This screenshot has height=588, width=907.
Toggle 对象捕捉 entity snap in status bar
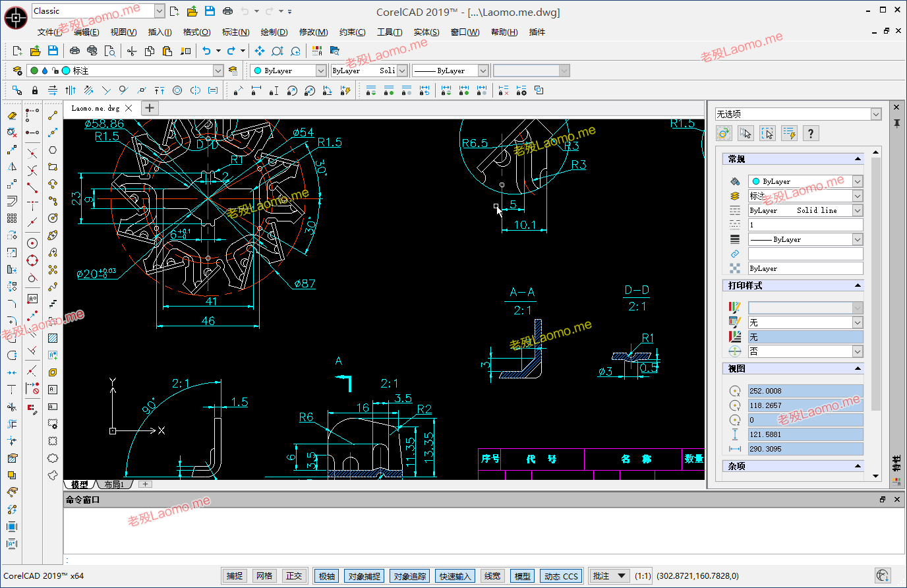tap(365, 576)
